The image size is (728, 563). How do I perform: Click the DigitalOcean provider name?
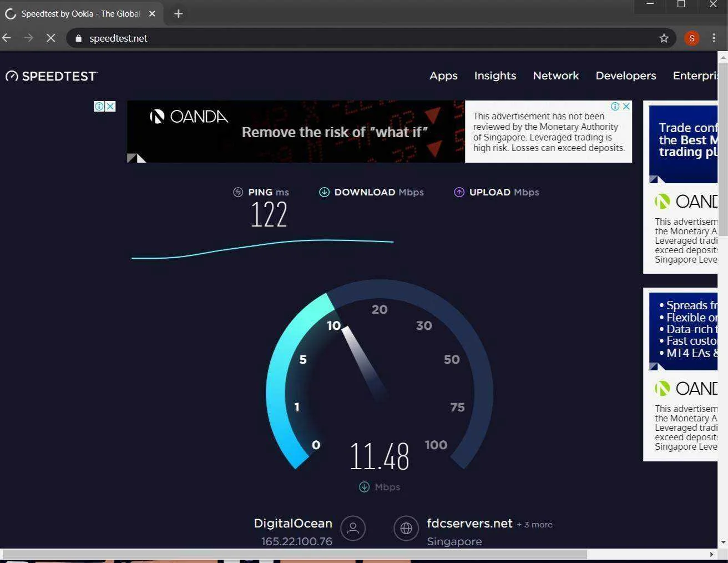click(x=293, y=523)
